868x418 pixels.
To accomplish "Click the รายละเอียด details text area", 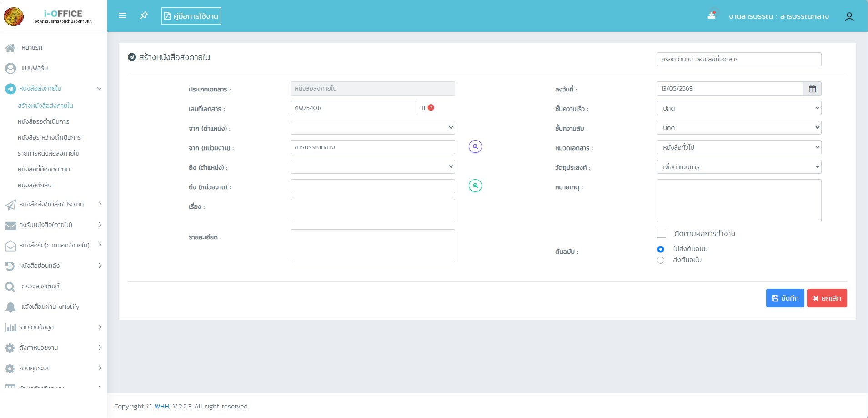I will click(x=373, y=246).
